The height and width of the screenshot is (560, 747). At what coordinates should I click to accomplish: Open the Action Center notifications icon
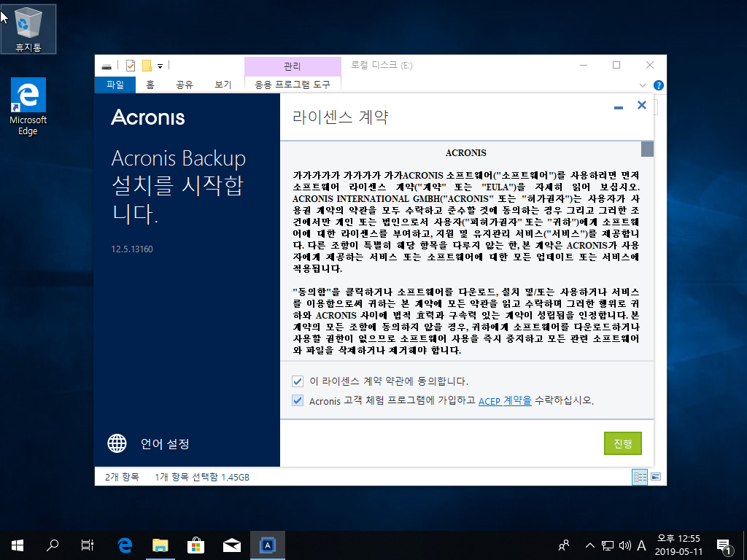pos(724,545)
